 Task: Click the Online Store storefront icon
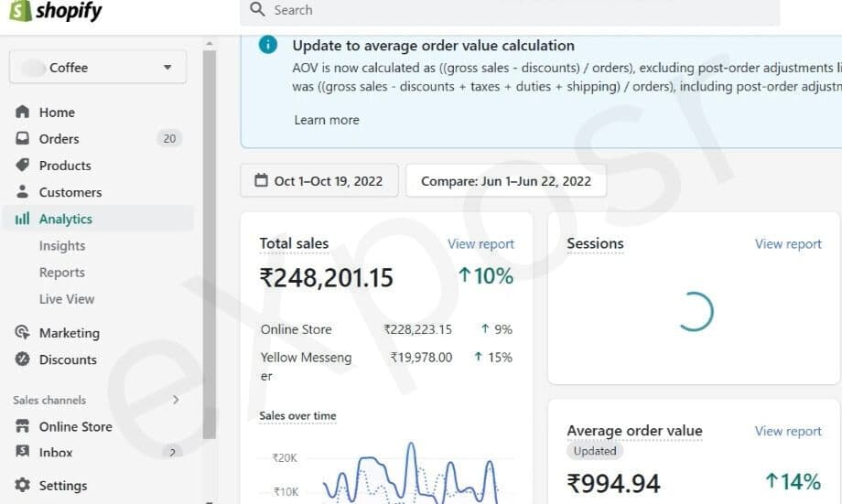(23, 426)
